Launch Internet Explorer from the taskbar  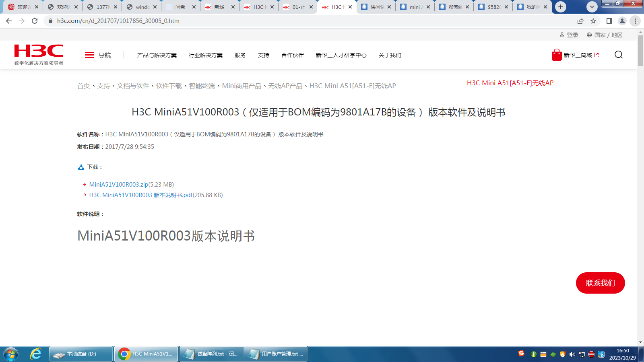click(x=36, y=354)
